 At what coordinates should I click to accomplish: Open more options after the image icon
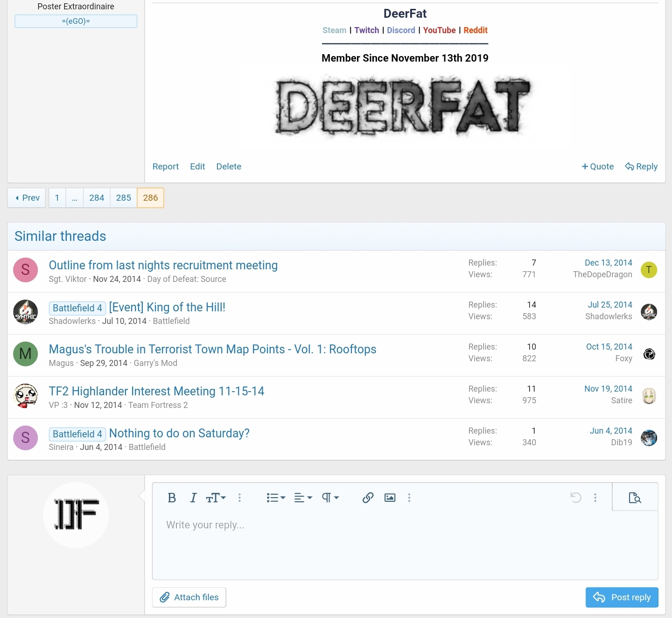(x=409, y=498)
